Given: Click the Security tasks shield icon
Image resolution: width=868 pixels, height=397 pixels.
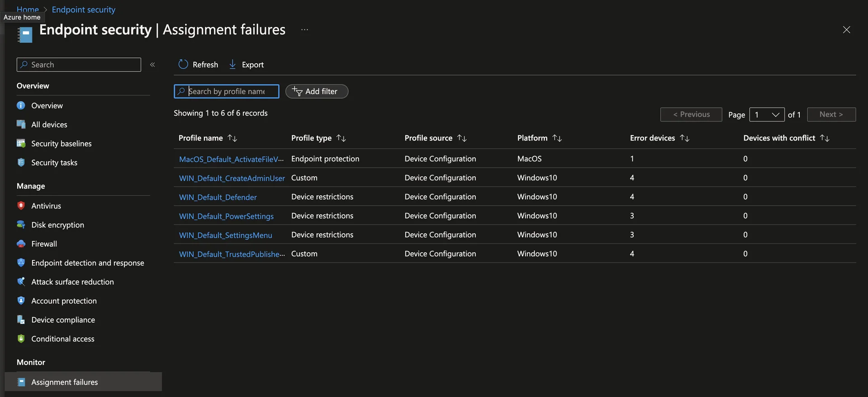Looking at the screenshot, I should 21,162.
